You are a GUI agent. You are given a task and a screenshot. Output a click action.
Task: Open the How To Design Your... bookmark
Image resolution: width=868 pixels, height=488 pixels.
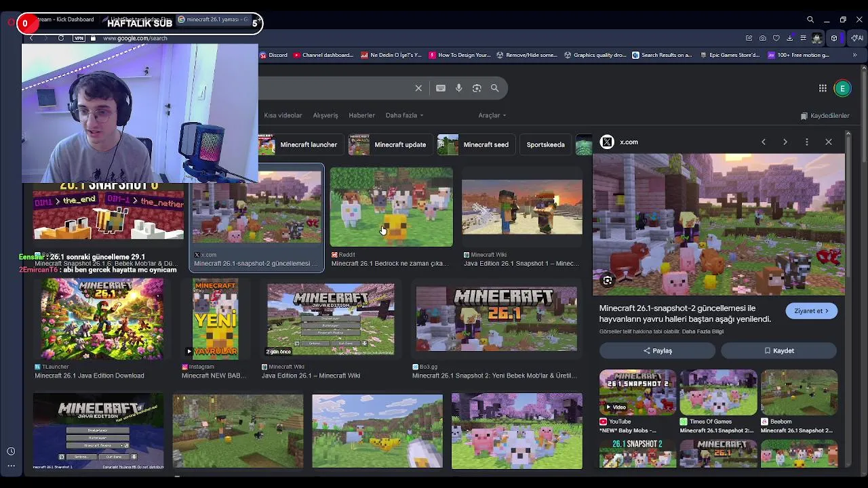(x=460, y=55)
